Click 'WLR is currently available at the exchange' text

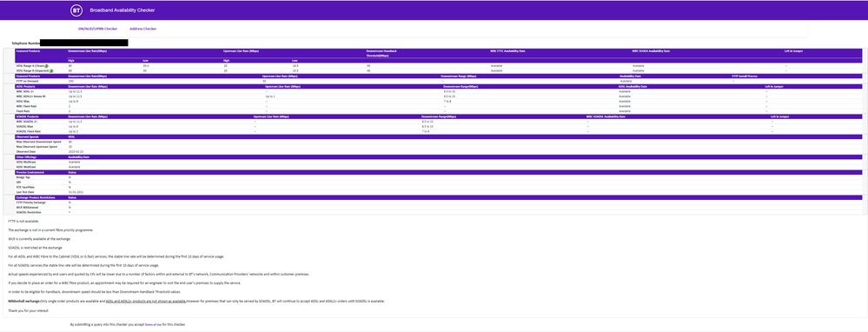pos(39,239)
